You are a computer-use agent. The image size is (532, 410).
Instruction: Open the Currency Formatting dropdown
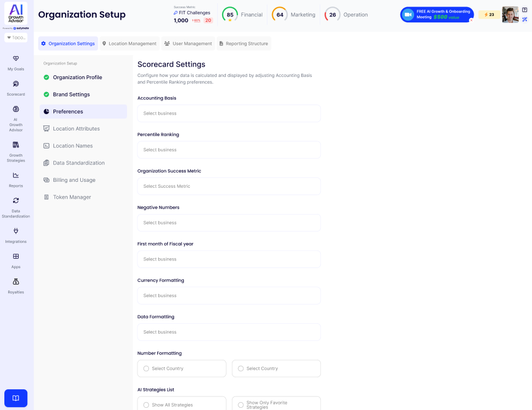coord(229,295)
